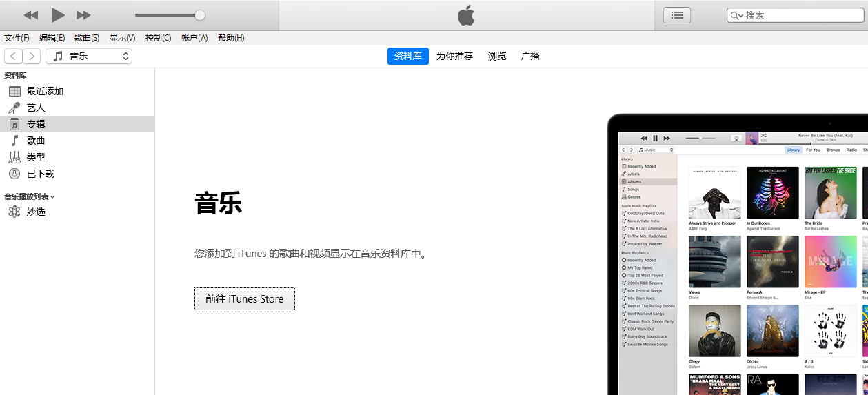The height and width of the screenshot is (395, 868).
Task: Select 类型 in the sidebar
Action: [x=77, y=157]
